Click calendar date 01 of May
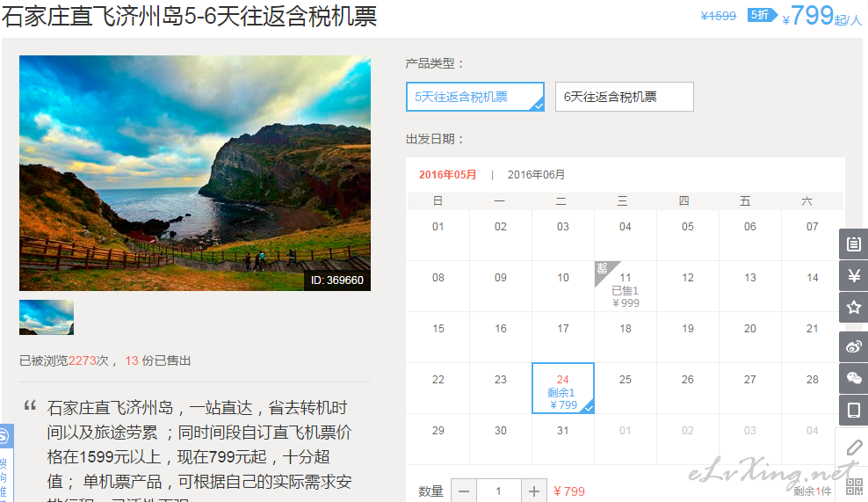Image resolution: width=868 pixels, height=502 pixels. tap(438, 227)
